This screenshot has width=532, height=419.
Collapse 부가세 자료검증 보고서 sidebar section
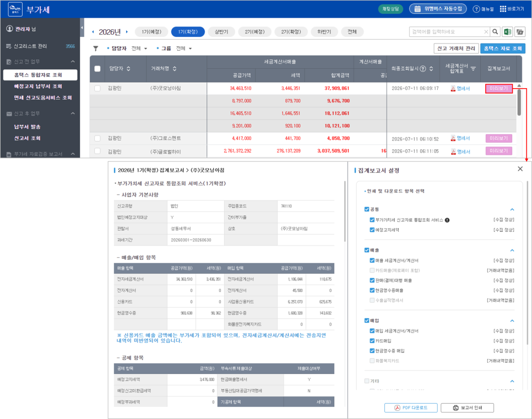point(73,154)
